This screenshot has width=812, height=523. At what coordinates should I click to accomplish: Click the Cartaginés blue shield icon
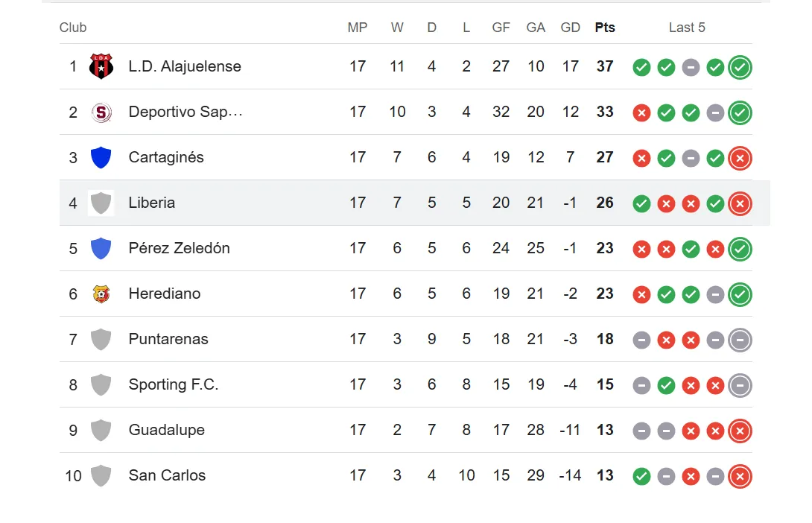coord(101,157)
